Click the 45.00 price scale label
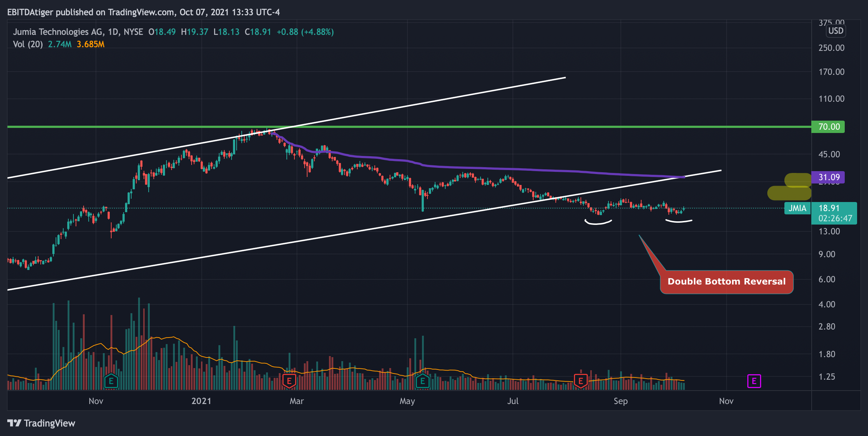Viewport: 868px width, 436px height. (x=829, y=154)
